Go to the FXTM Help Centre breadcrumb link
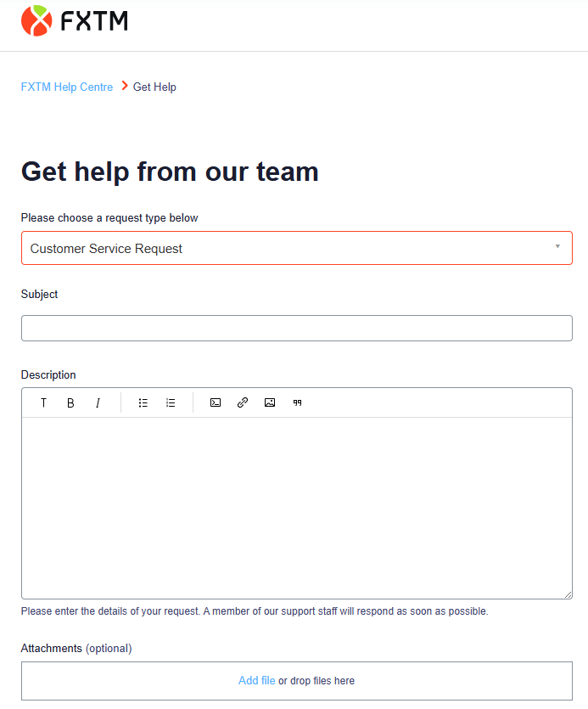Viewport: 588px width, 709px height. pos(67,87)
